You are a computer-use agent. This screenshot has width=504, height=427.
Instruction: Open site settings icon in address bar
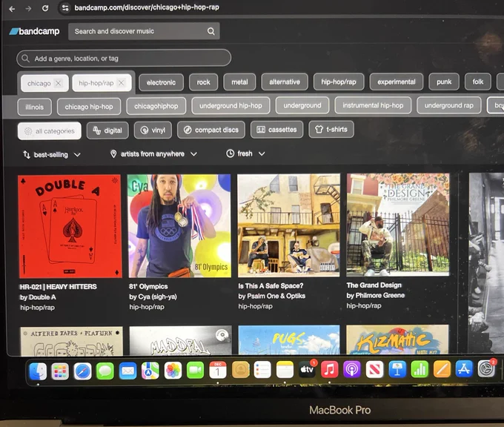coord(65,7)
